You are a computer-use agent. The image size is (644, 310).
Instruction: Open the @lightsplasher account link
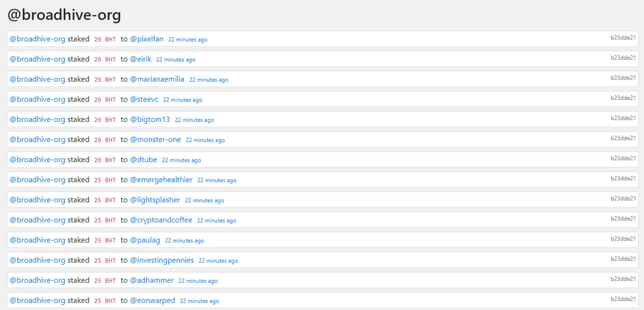click(155, 200)
